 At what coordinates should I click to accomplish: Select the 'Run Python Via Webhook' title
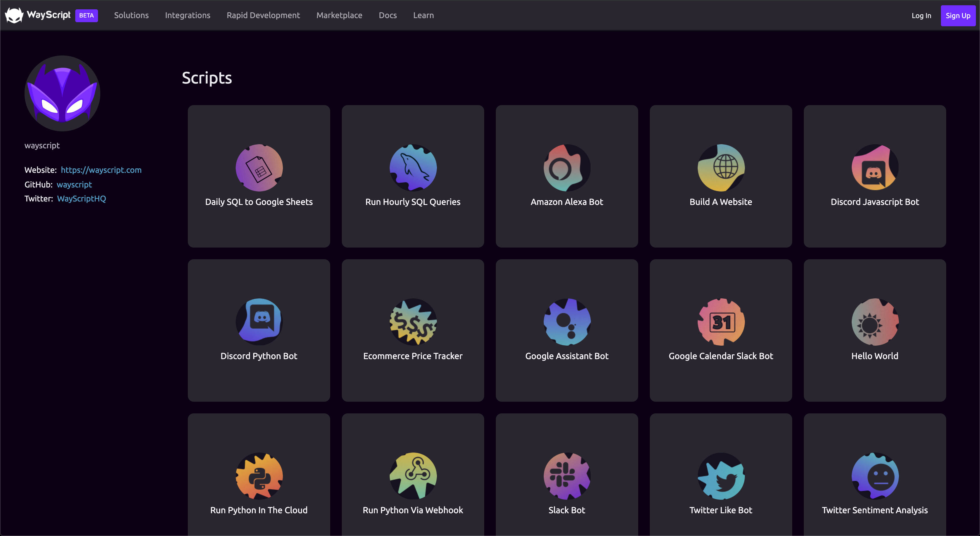pyautogui.click(x=413, y=510)
